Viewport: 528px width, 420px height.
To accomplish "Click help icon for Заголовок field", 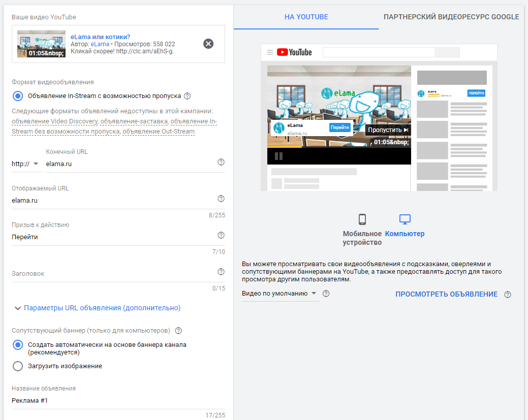I will tap(221, 272).
